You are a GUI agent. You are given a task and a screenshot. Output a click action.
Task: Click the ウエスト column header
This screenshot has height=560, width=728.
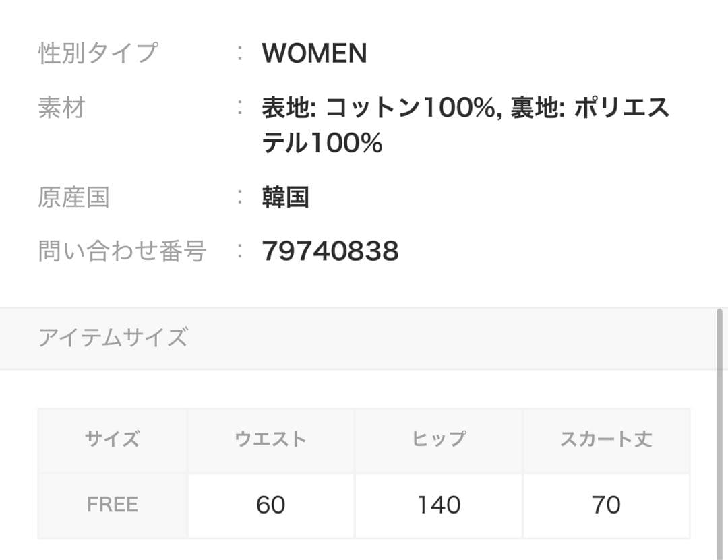coord(270,440)
